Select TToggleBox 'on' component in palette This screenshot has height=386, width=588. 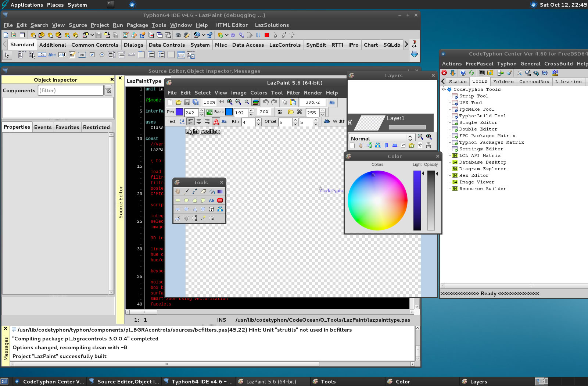click(82, 55)
